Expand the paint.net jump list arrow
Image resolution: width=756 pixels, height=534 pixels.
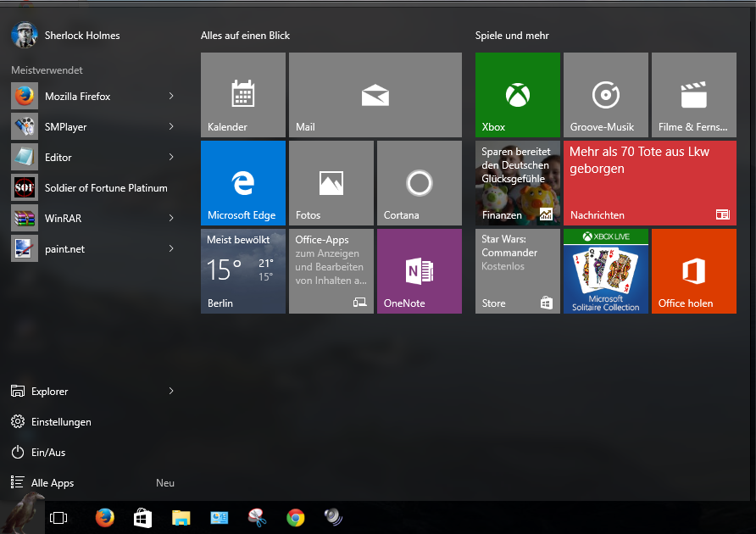[171, 248]
